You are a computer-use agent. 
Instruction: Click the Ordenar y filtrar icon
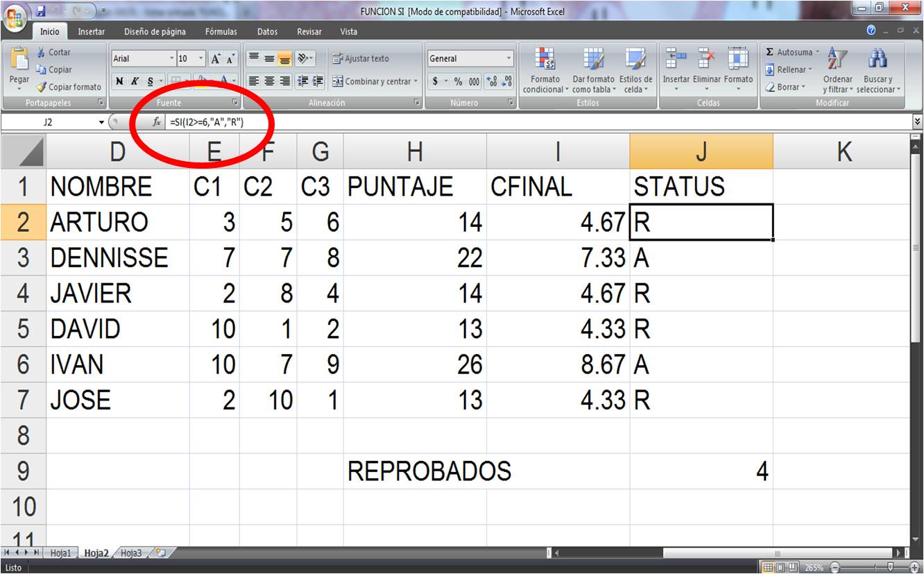[838, 62]
